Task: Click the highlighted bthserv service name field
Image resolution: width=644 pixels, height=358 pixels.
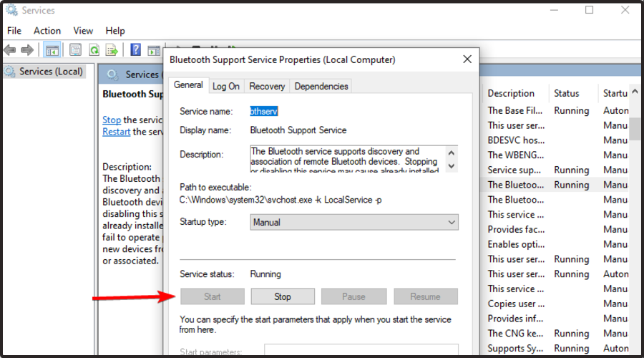Action: [x=264, y=112]
